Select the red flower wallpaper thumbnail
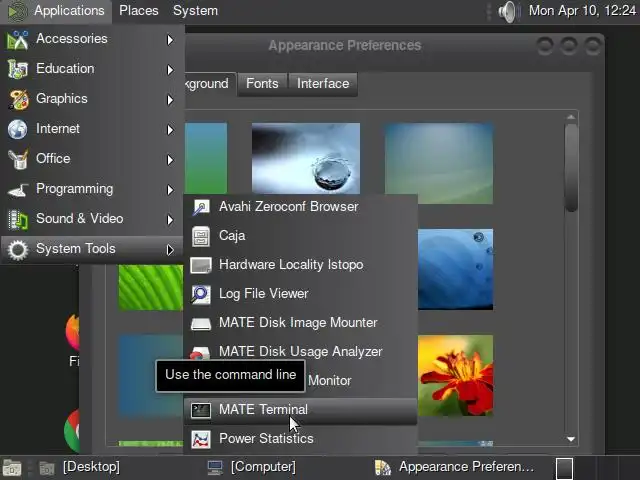Image resolution: width=640 pixels, height=480 pixels. point(456,376)
